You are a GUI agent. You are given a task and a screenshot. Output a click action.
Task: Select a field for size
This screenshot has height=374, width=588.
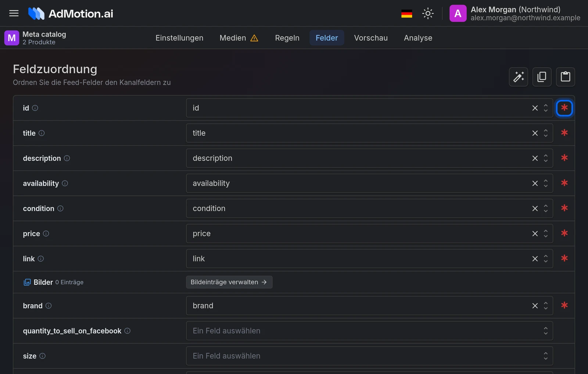point(369,356)
